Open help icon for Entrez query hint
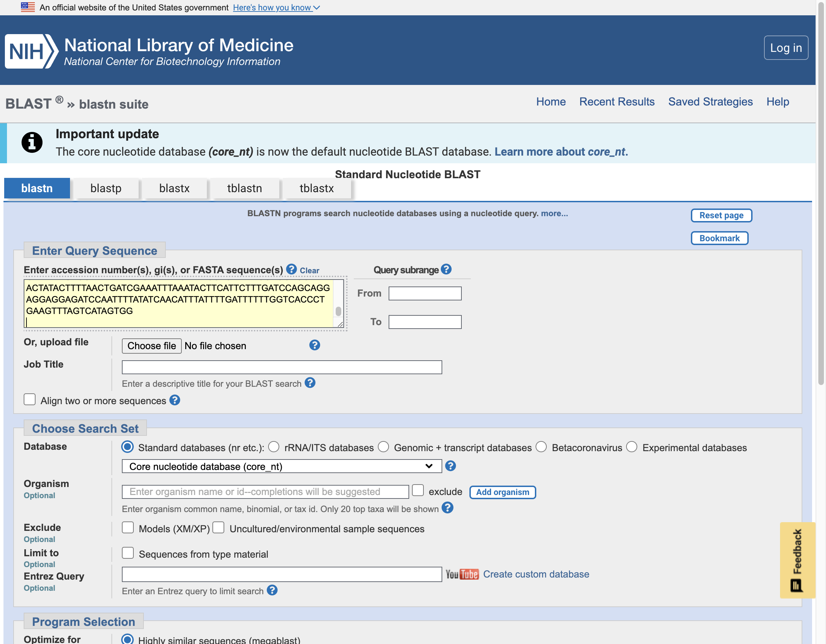The image size is (826, 644). tap(272, 590)
